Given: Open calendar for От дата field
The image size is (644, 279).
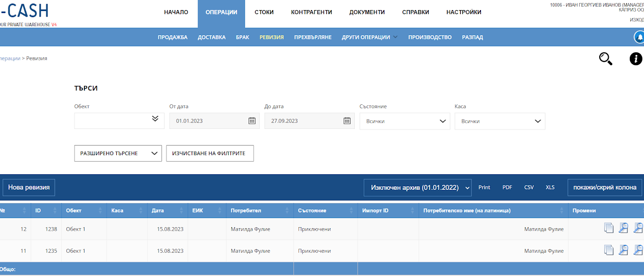Looking at the screenshot, I should 252,121.
